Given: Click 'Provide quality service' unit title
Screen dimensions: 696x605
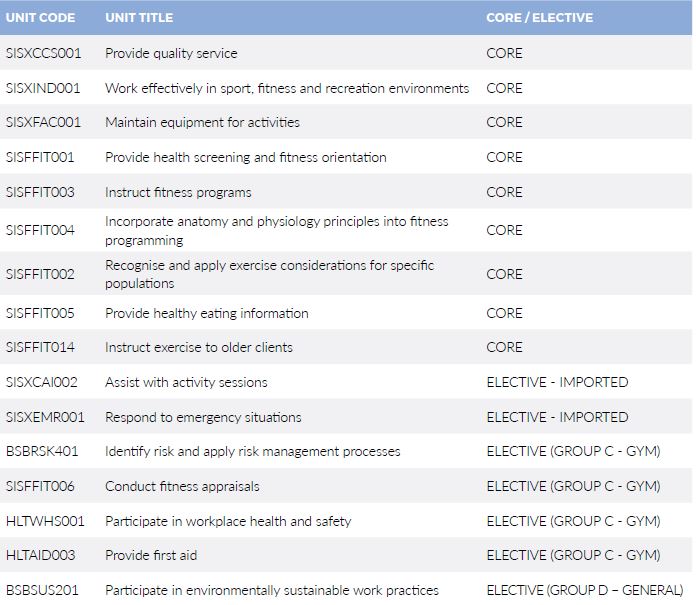Looking at the screenshot, I should pyautogui.click(x=171, y=53).
